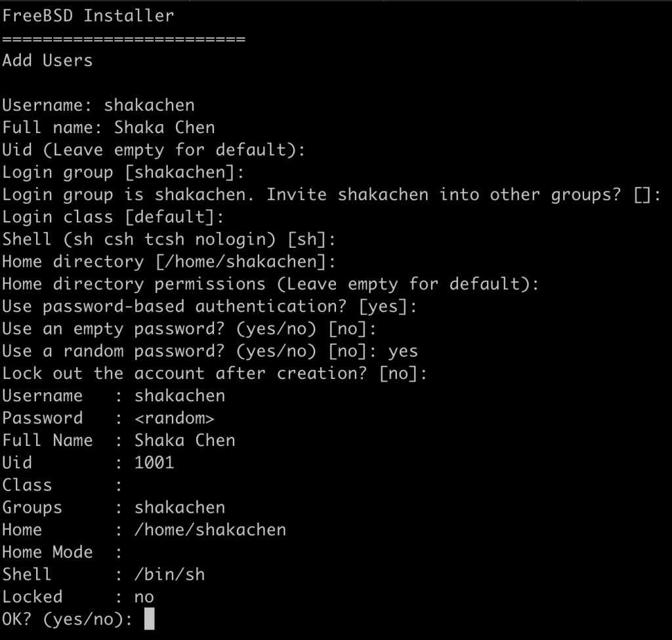This screenshot has height=640, width=672.
Task: Click the "Groups" label in the summary
Action: pyautogui.click(x=32, y=508)
